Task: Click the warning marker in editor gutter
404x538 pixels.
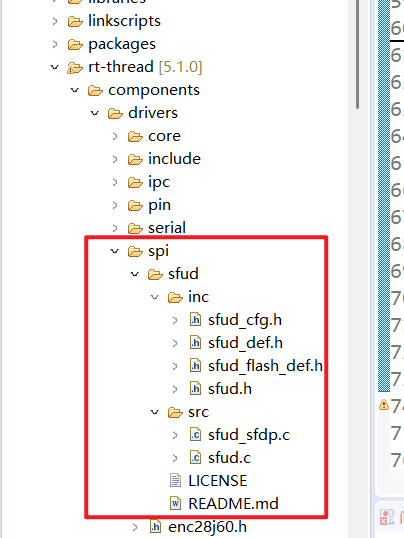Action: coord(384,405)
